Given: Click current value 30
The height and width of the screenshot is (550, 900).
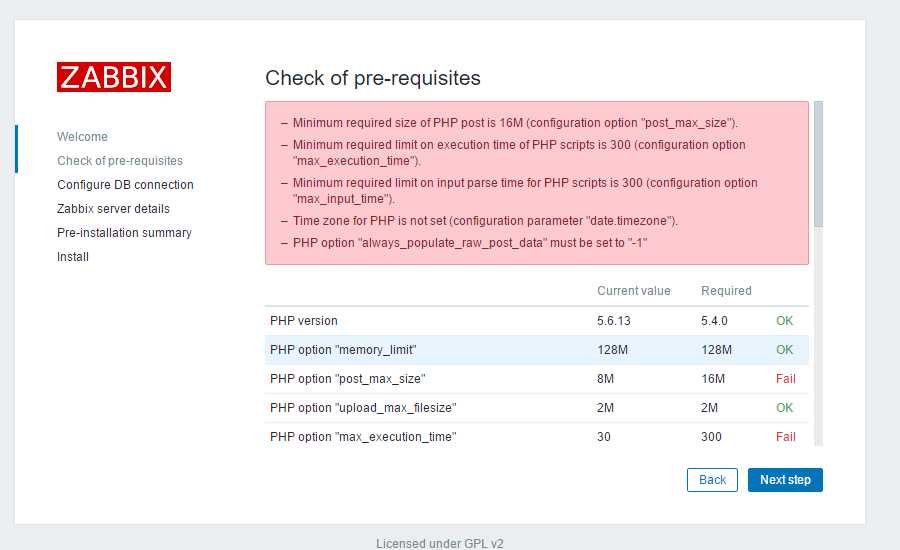Looking at the screenshot, I should tap(604, 437).
